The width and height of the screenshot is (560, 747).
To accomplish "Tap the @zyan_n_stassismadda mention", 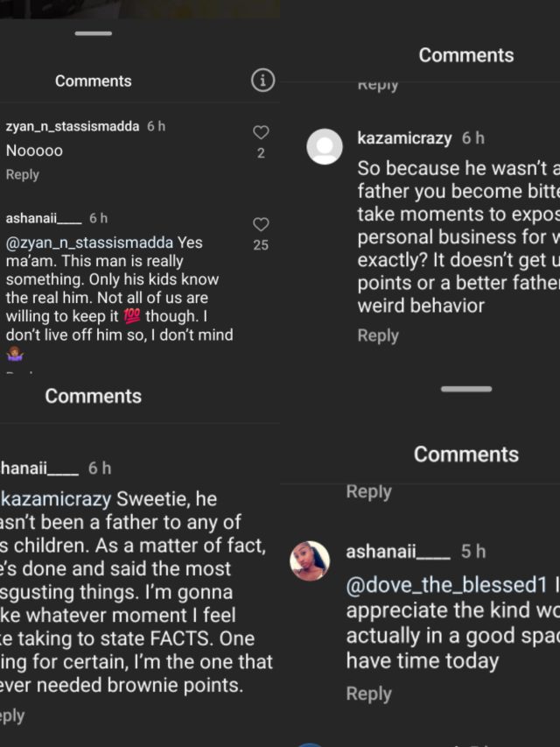I will pyautogui.click(x=90, y=243).
